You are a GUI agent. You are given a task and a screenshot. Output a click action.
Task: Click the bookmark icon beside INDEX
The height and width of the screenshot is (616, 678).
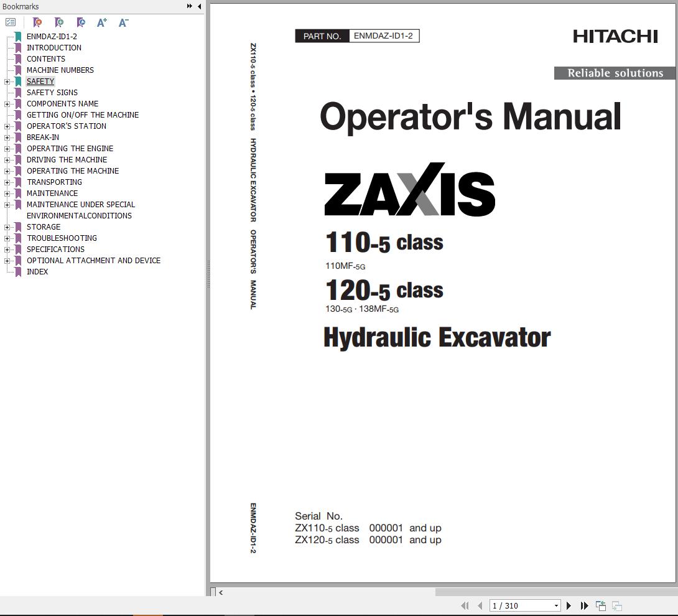coord(19,272)
